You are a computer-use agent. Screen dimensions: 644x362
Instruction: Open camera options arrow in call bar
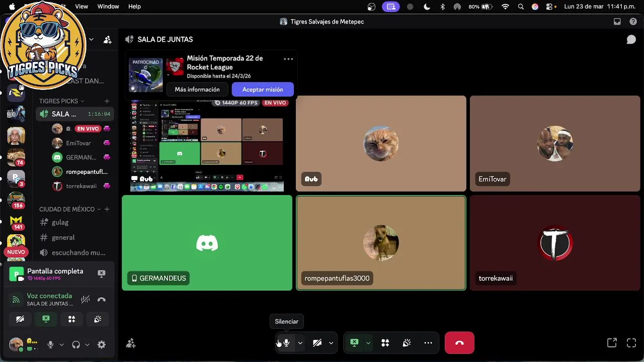(331, 343)
